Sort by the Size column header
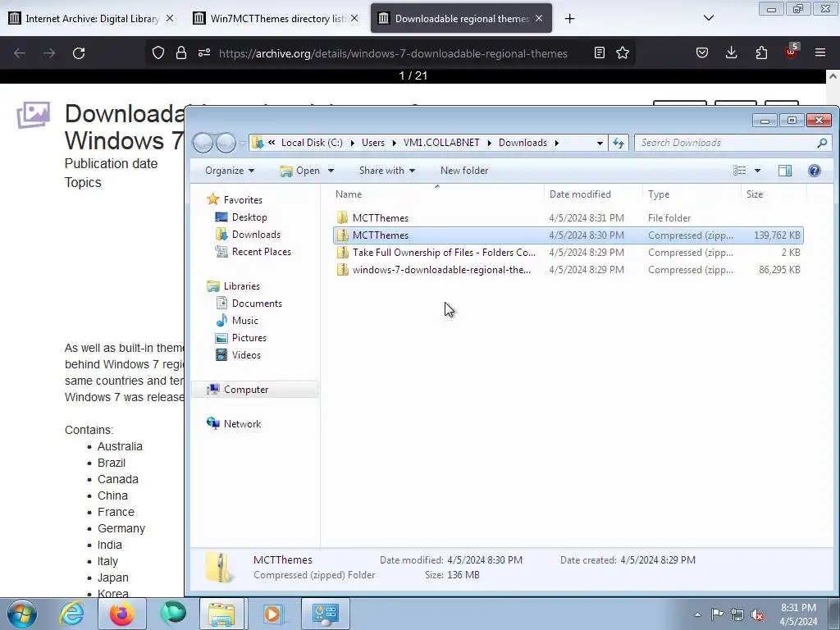Image resolution: width=840 pixels, height=630 pixels. click(x=774, y=194)
